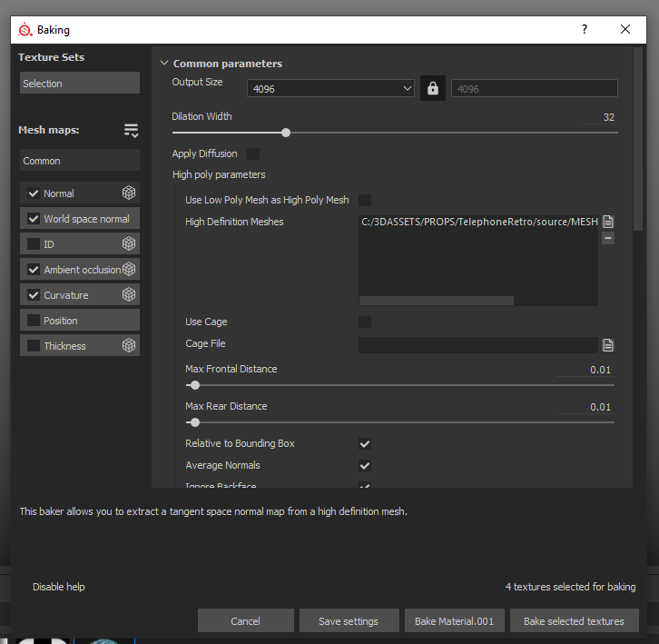Screen dimensions: 659x644
Task: Select the Common mesh maps entry
Action: (80, 161)
